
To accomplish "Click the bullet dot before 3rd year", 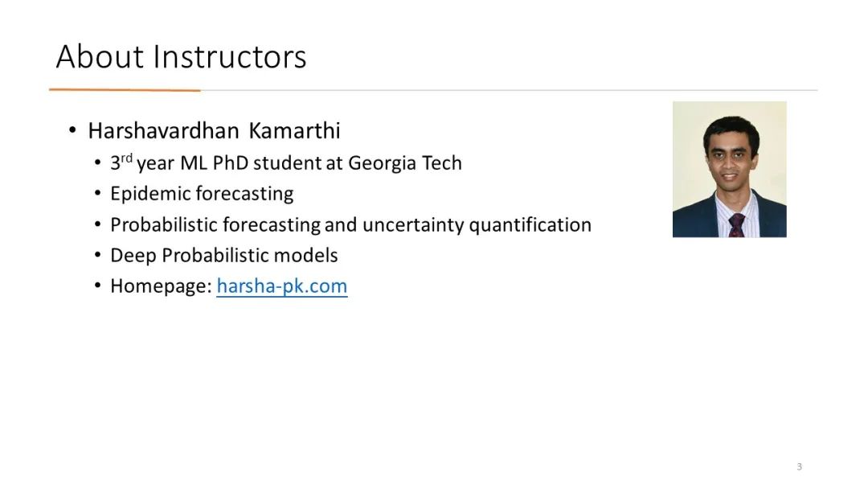I will 98,162.
